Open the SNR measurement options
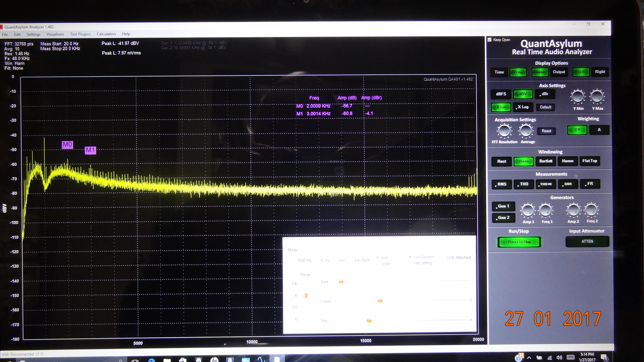Screen dimensions: 644x362 568,184
